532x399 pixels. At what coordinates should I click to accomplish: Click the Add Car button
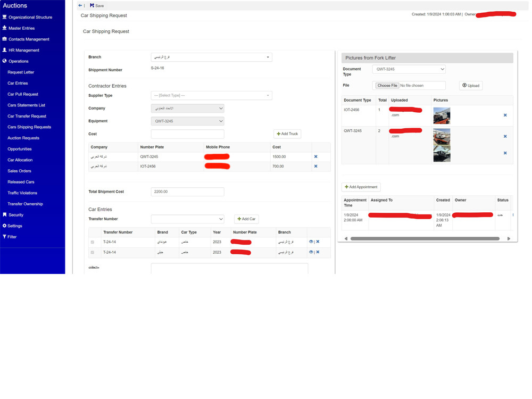coord(247,219)
